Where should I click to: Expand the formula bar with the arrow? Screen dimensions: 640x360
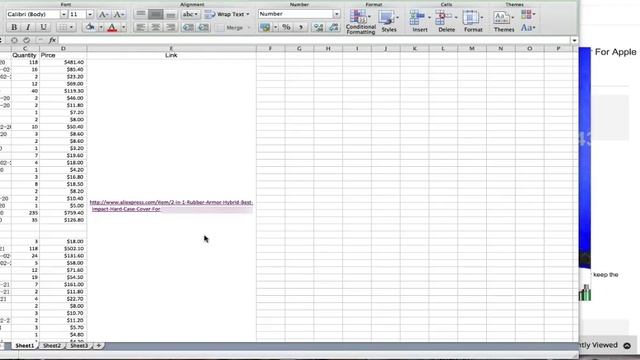574,40
